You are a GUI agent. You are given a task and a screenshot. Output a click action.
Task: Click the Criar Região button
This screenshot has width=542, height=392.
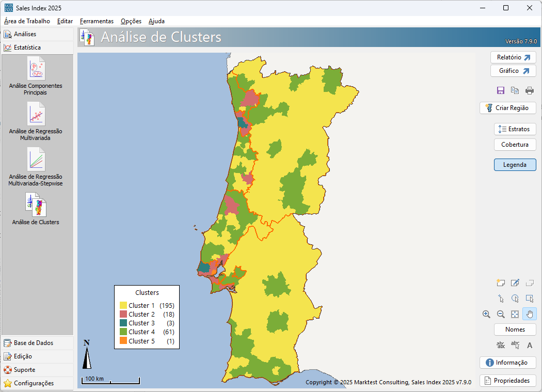507,108
